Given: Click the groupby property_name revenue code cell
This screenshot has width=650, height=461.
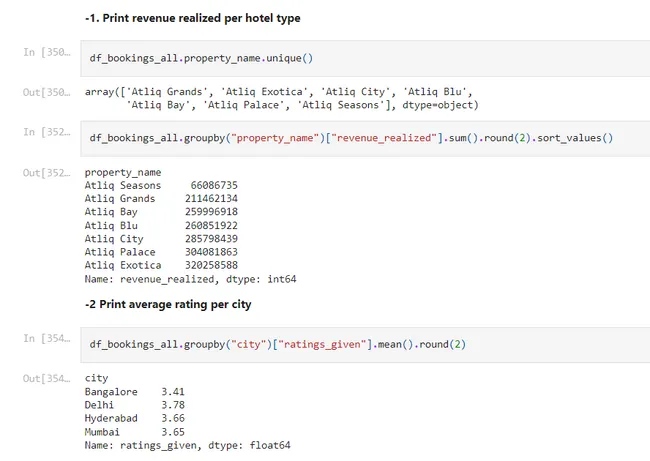Looking at the screenshot, I should coord(365,138).
